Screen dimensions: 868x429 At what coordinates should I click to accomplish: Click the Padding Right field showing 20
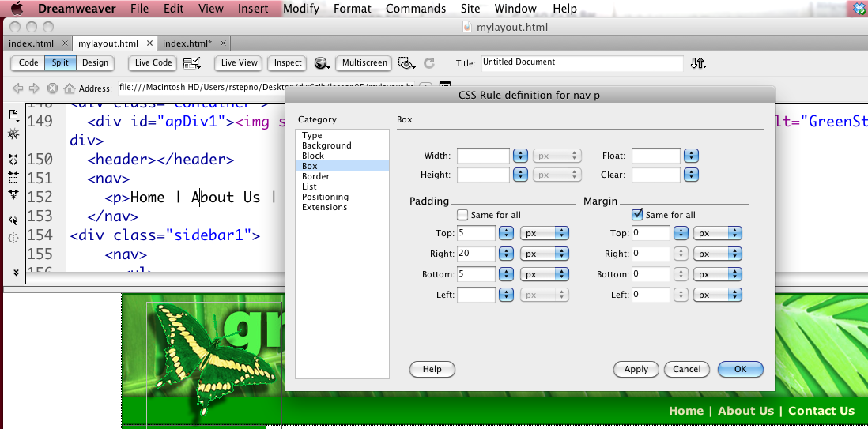click(476, 254)
